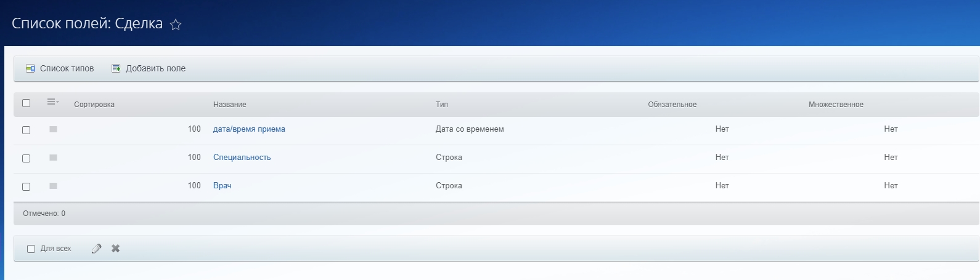This screenshot has height=280, width=980.
Task: Enable the Для всех checkbox
Action: tap(31, 249)
